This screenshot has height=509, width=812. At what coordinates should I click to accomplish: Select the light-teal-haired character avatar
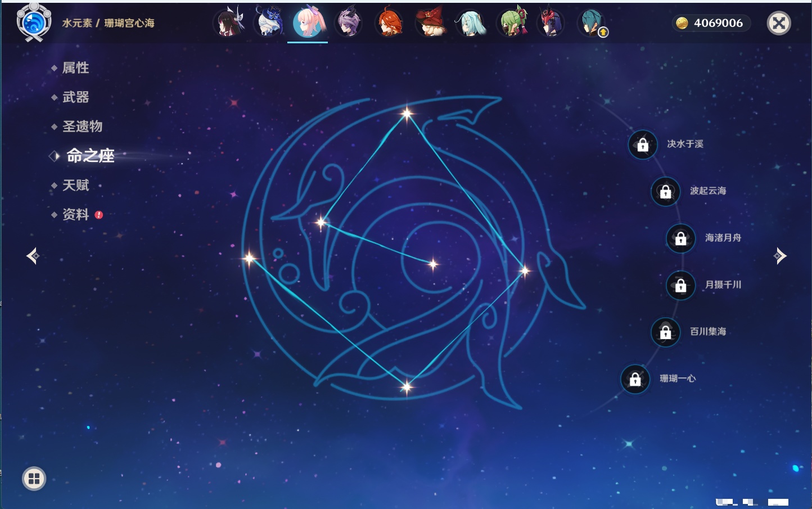pos(471,23)
